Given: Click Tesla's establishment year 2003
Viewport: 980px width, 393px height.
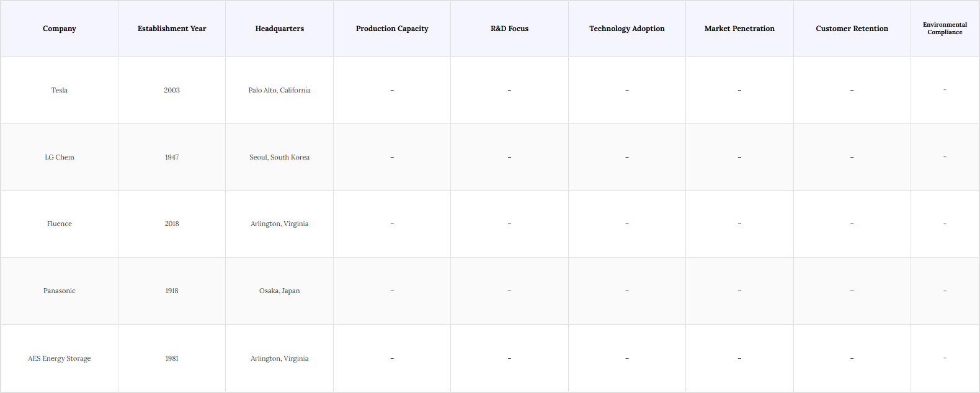Looking at the screenshot, I should point(172,90).
